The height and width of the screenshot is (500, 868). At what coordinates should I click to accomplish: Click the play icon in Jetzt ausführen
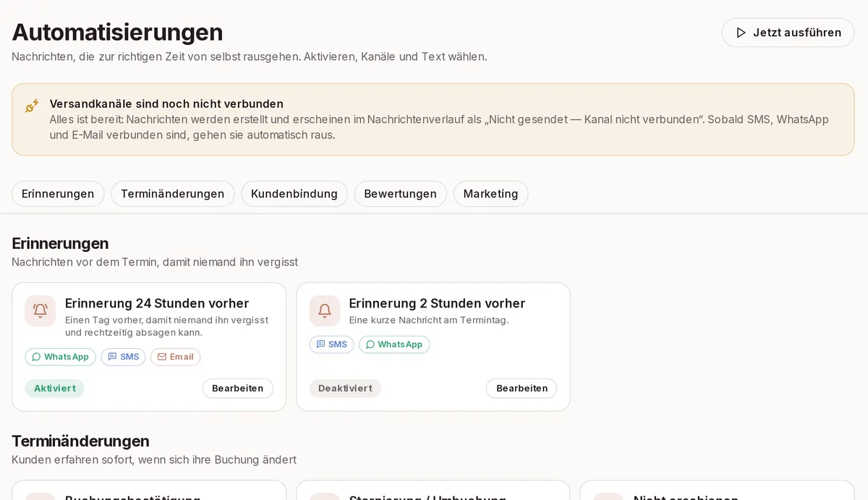point(741,33)
